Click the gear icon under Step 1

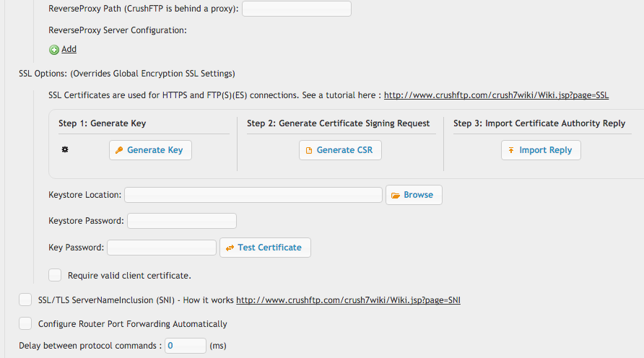click(64, 149)
